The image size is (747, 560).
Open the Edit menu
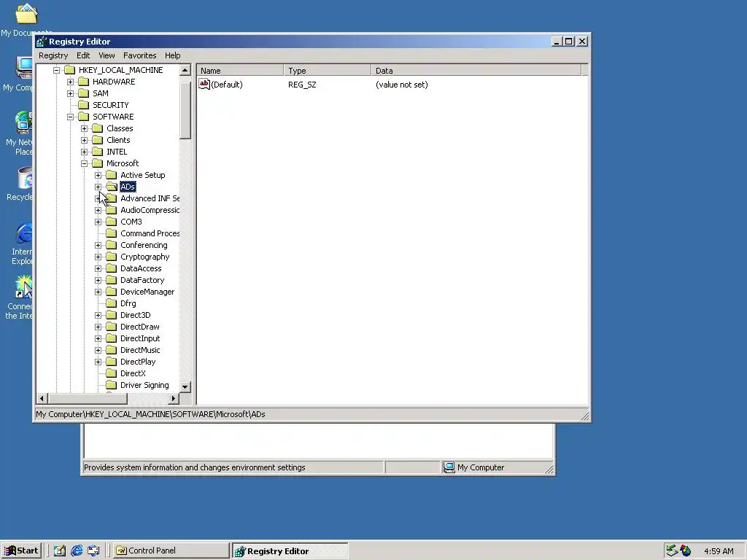pyautogui.click(x=83, y=55)
